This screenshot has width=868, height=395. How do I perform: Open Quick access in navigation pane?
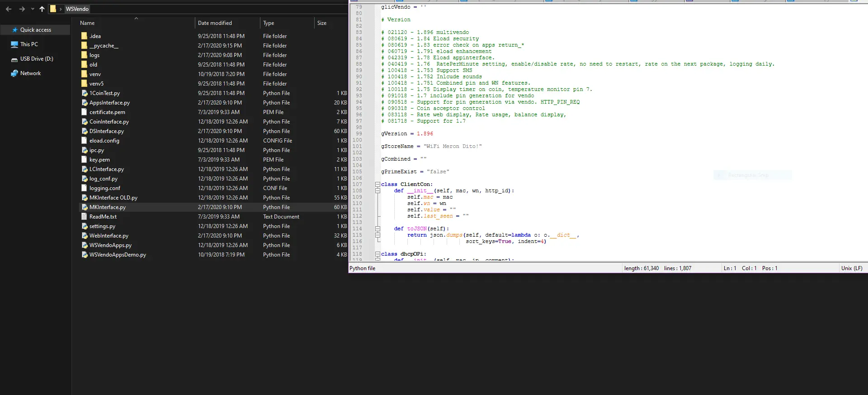[36, 30]
